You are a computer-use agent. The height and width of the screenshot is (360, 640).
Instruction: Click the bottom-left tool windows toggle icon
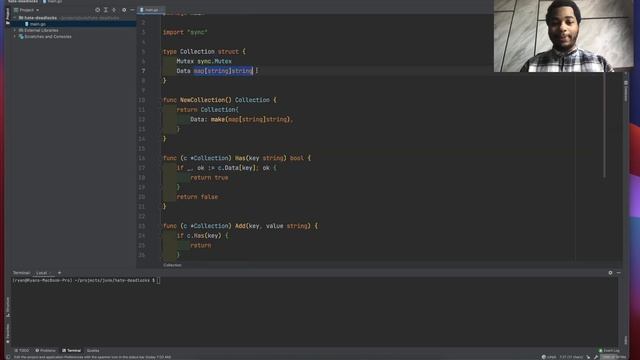tap(8, 357)
